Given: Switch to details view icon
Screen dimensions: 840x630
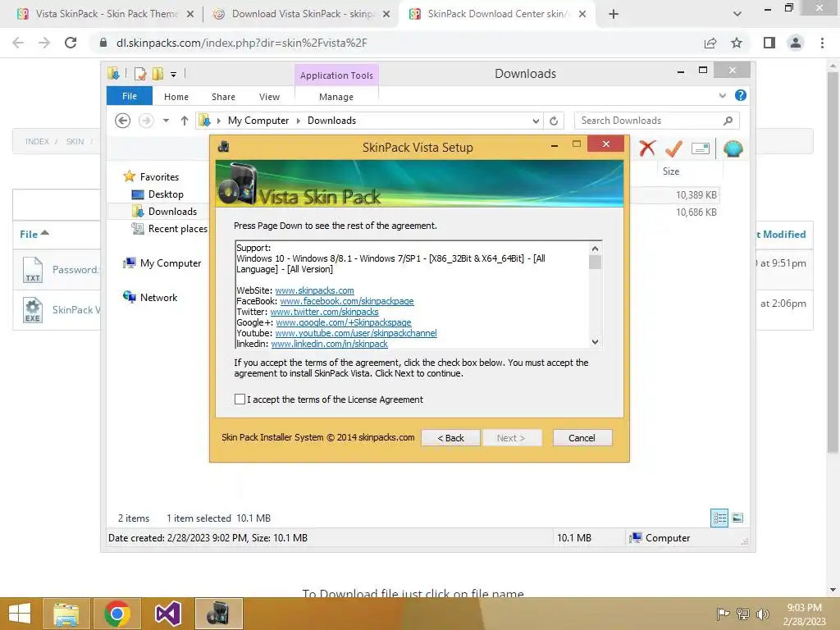Looking at the screenshot, I should point(719,518).
